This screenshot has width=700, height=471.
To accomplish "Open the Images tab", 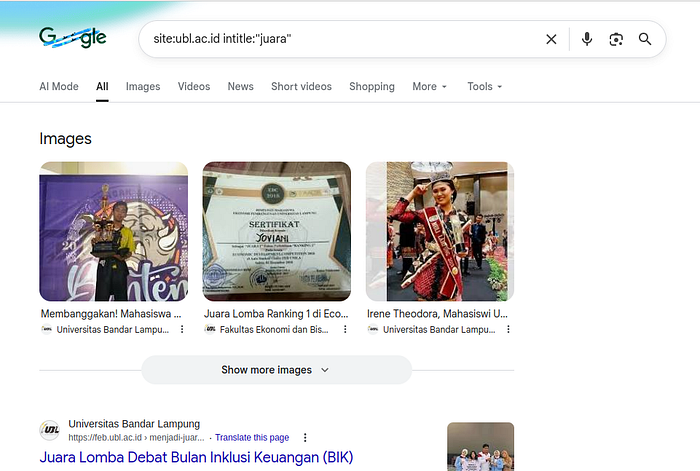I will click(x=143, y=86).
